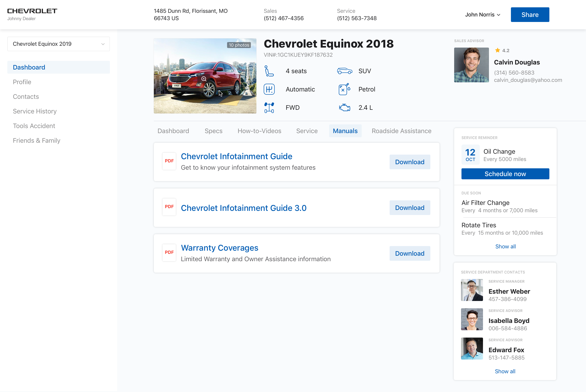The width and height of the screenshot is (586, 392).
Task: Click the 10 photos badge
Action: (239, 45)
